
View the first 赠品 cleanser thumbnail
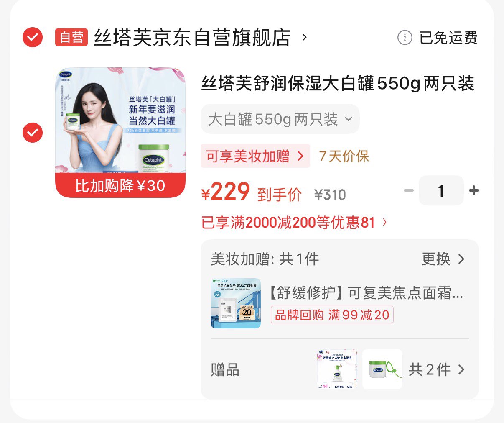(337, 369)
